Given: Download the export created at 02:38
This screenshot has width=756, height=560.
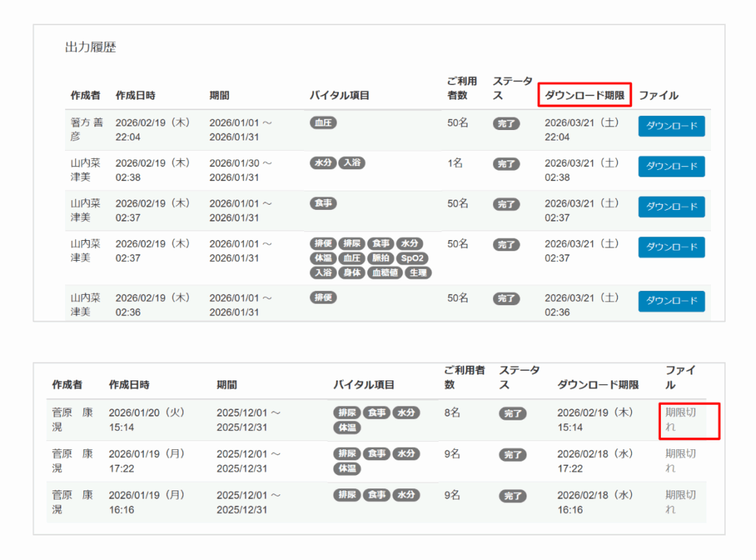Looking at the screenshot, I should [671, 166].
